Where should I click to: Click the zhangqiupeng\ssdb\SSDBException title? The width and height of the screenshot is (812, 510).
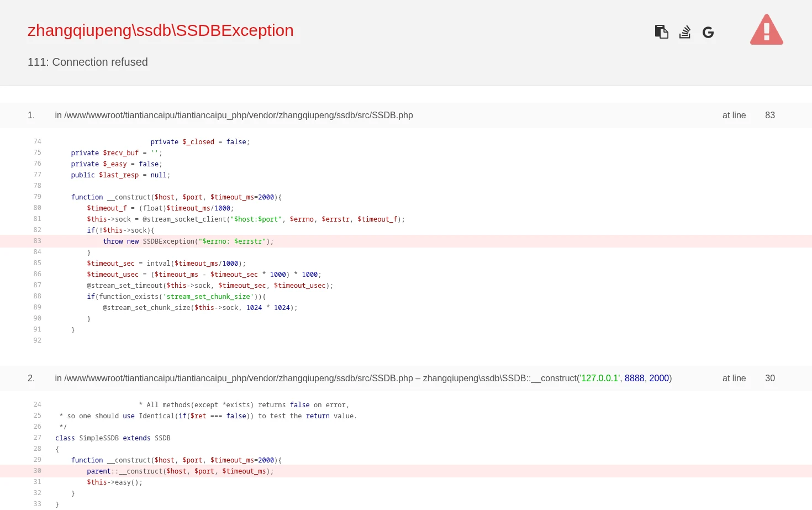click(161, 30)
